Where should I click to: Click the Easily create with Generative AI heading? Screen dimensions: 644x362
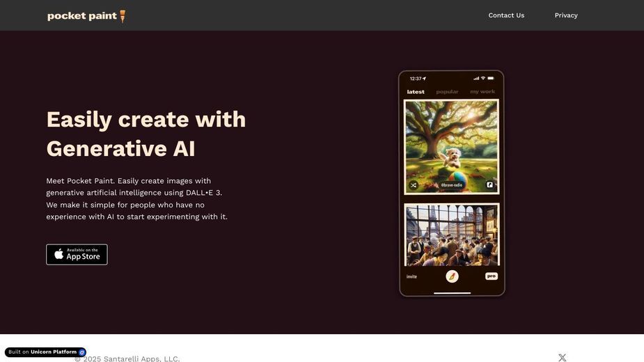coord(146,134)
